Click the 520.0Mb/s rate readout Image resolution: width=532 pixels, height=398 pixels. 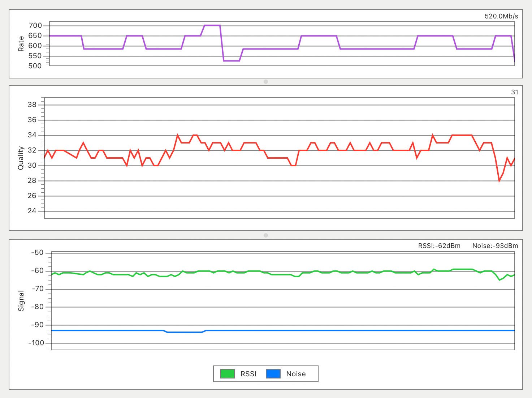[501, 16]
